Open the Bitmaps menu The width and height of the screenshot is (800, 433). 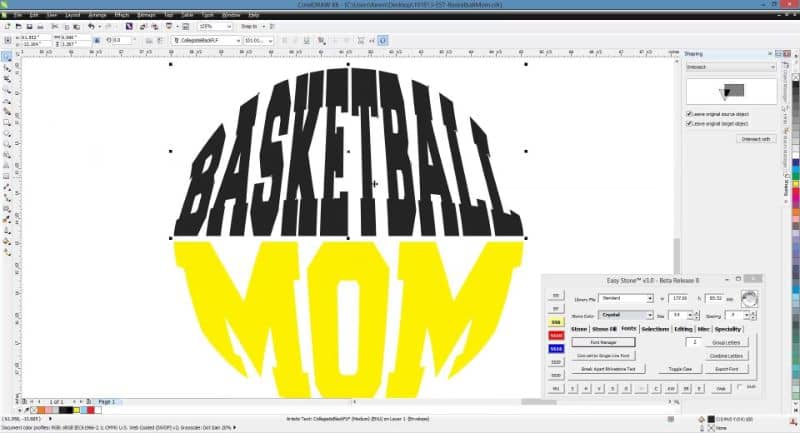coord(146,15)
